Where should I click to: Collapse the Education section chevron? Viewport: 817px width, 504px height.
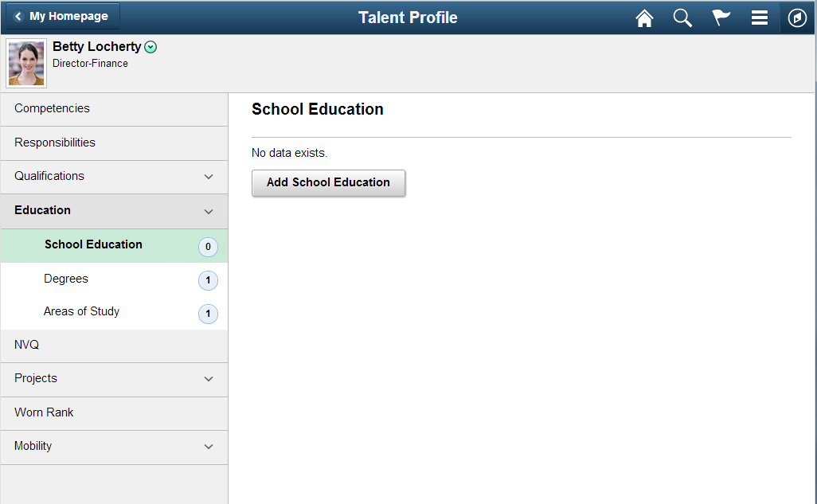click(209, 212)
